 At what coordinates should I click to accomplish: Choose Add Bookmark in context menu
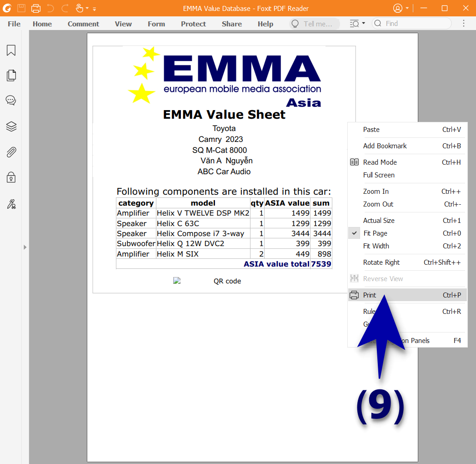tap(407, 146)
